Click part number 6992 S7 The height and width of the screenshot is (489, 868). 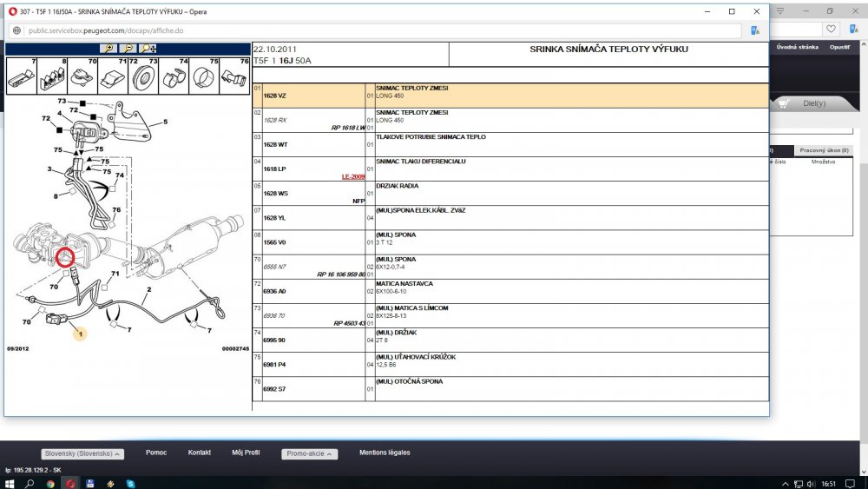[x=274, y=389]
